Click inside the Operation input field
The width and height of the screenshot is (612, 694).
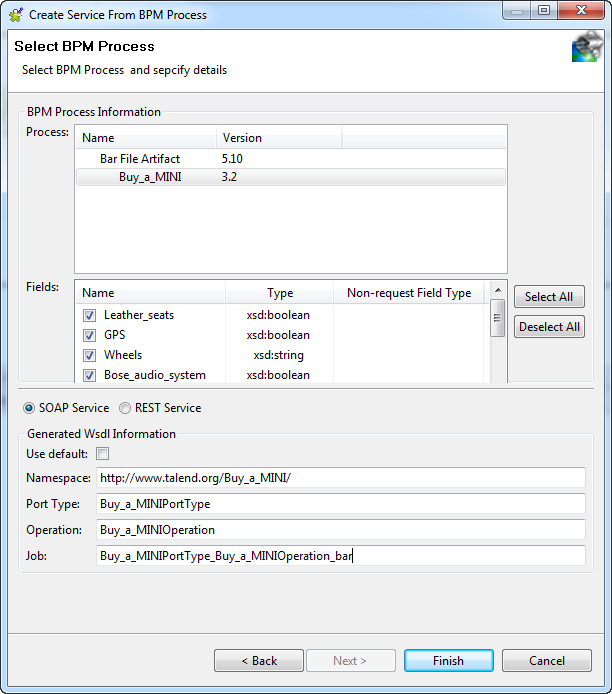pos(341,530)
